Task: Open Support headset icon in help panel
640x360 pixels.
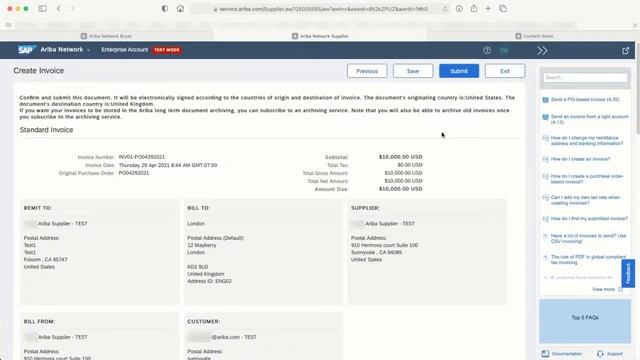Action: click(600, 353)
